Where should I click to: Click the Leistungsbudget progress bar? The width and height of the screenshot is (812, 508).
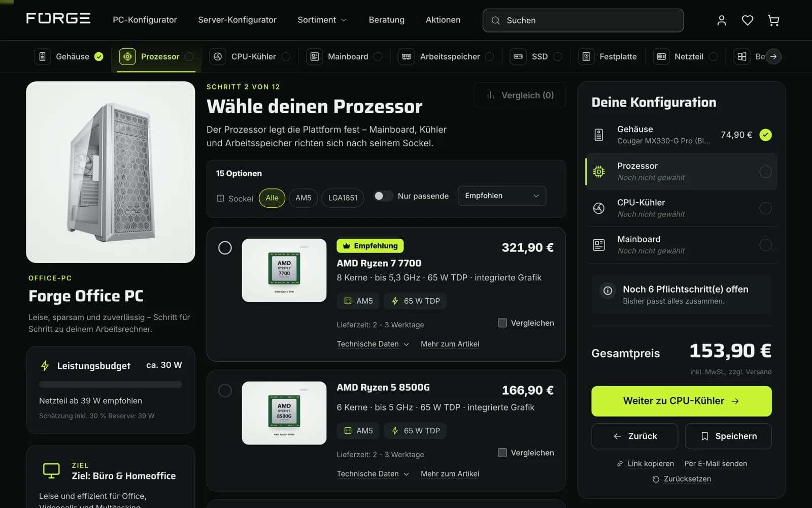(x=111, y=385)
